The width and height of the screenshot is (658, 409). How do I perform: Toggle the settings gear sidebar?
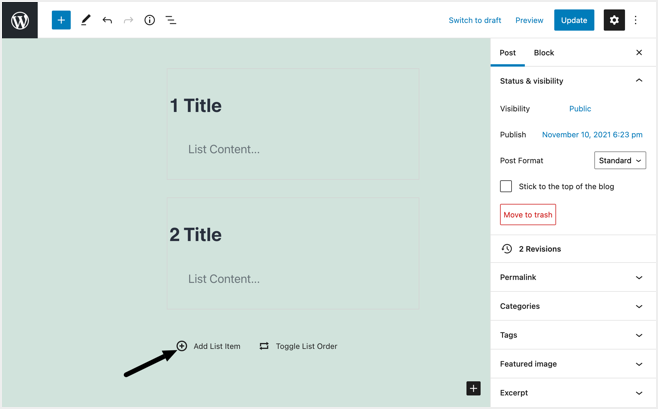614,20
